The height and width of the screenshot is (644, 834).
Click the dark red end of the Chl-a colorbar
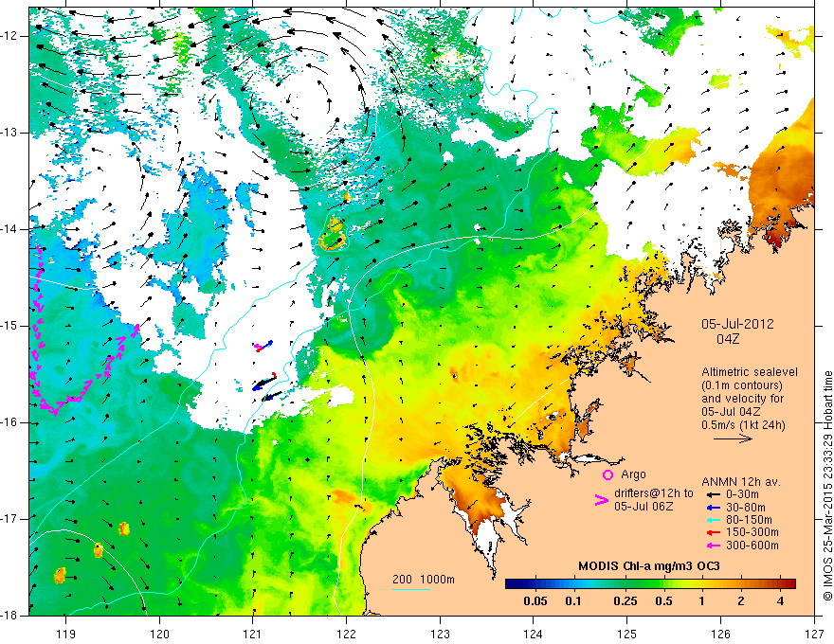point(789,584)
